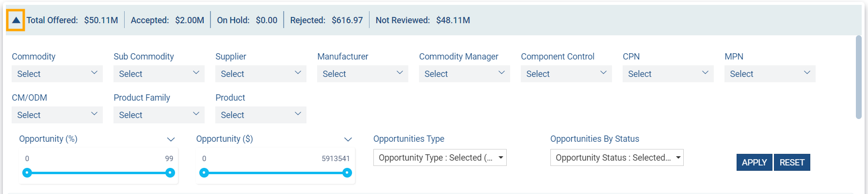This screenshot has height=194, width=868.
Task: Open the Commodity Manager dropdown
Action: click(x=464, y=74)
